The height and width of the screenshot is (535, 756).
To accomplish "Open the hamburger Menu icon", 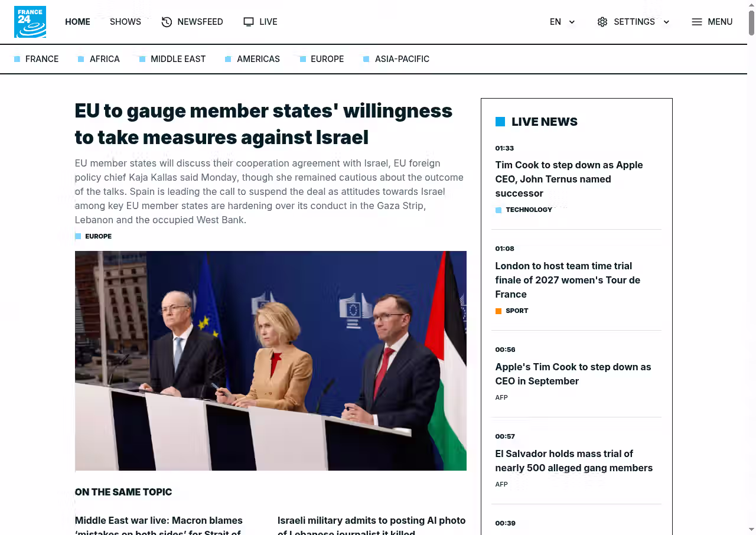I will tap(697, 22).
